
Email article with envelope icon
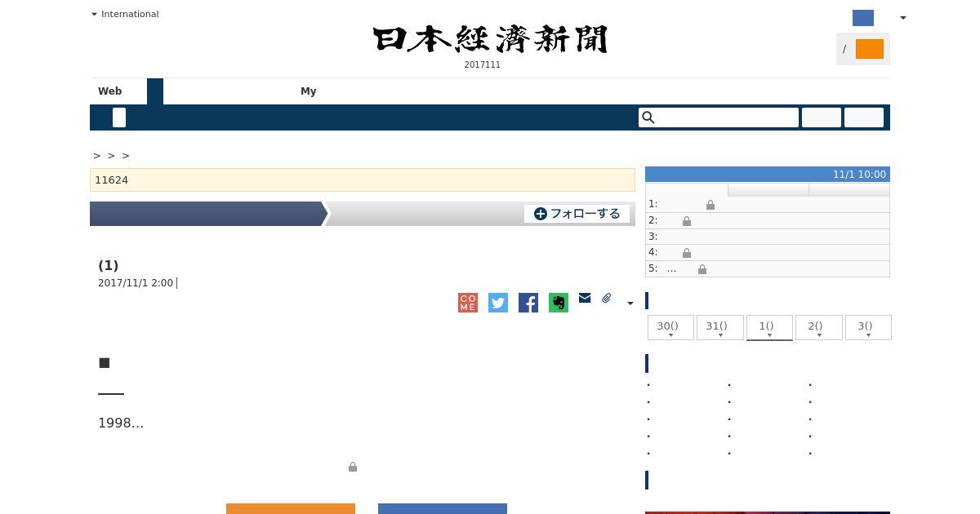pyautogui.click(x=585, y=298)
